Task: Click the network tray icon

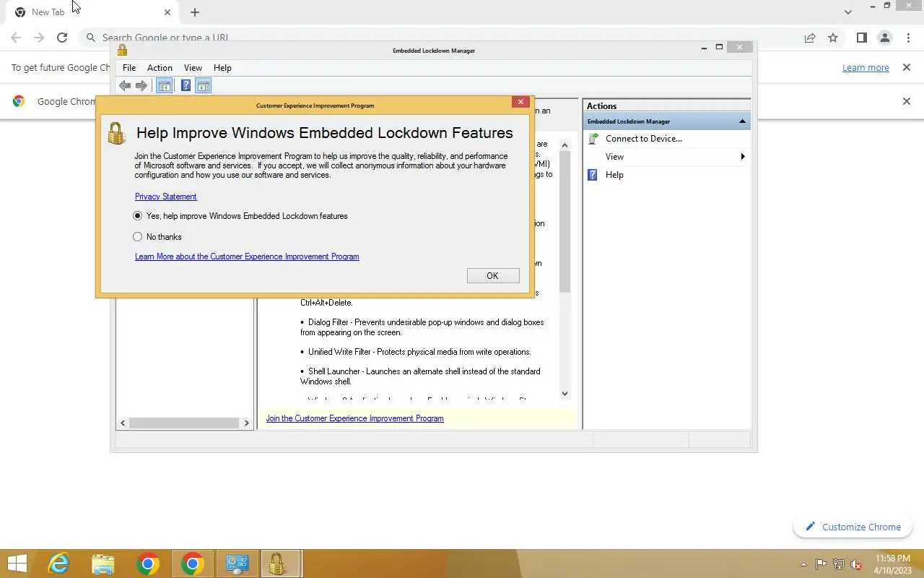Action: click(x=839, y=564)
